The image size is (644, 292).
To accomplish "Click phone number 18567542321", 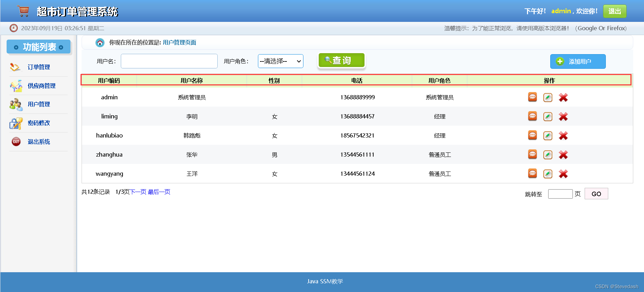I will [358, 135].
